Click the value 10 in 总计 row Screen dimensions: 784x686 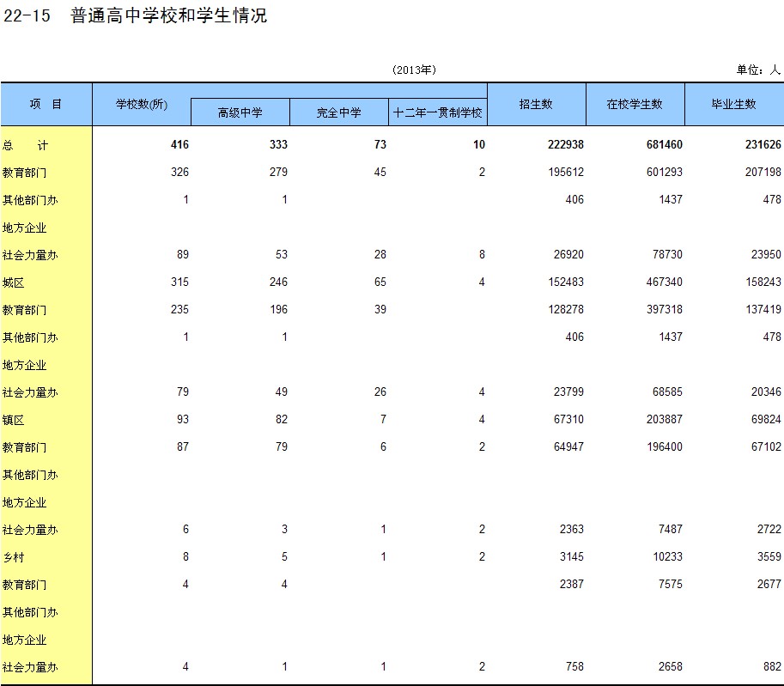(479, 145)
